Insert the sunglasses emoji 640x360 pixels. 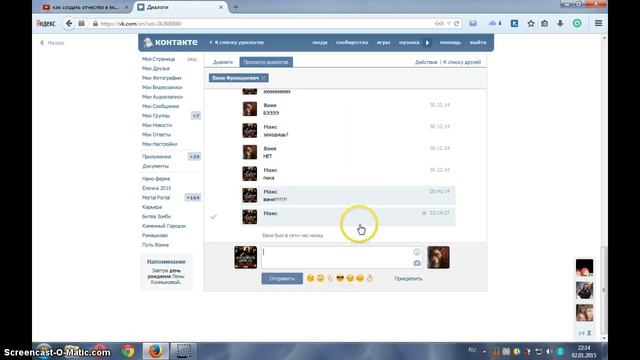point(340,278)
